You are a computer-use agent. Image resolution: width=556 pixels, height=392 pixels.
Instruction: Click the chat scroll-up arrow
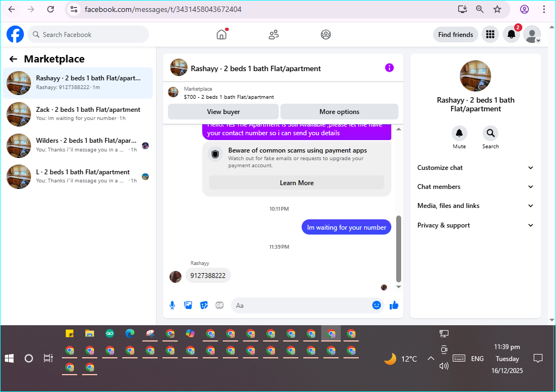[x=398, y=129]
